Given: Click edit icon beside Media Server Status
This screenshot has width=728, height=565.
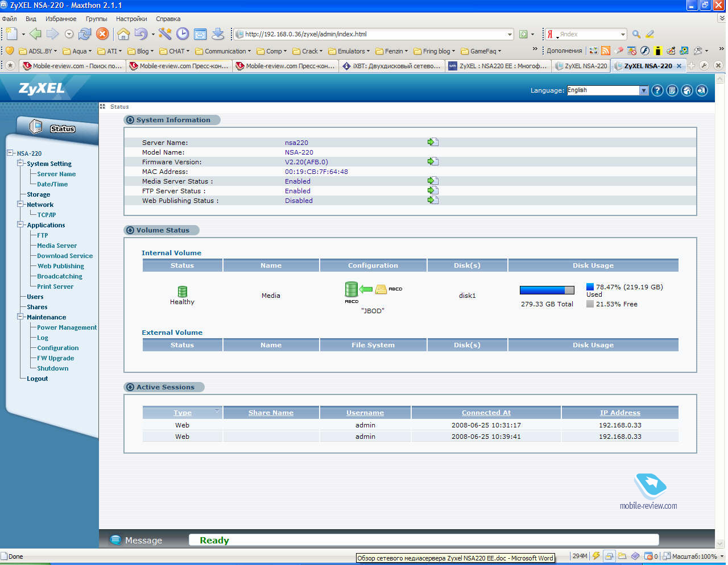Looking at the screenshot, I should tap(433, 181).
